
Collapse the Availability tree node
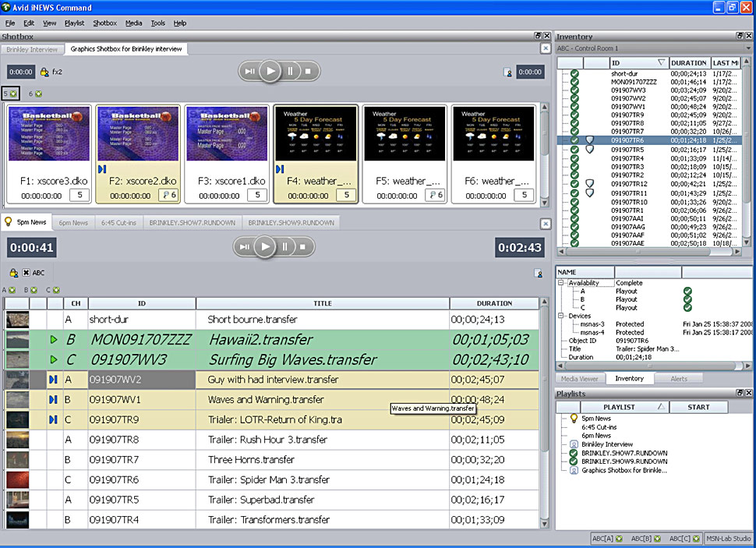tap(562, 283)
